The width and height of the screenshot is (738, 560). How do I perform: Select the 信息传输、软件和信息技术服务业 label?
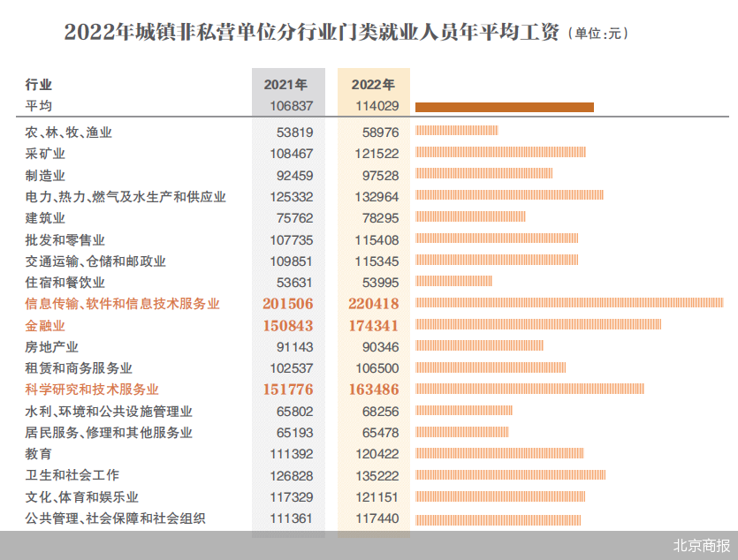pyautogui.click(x=122, y=304)
